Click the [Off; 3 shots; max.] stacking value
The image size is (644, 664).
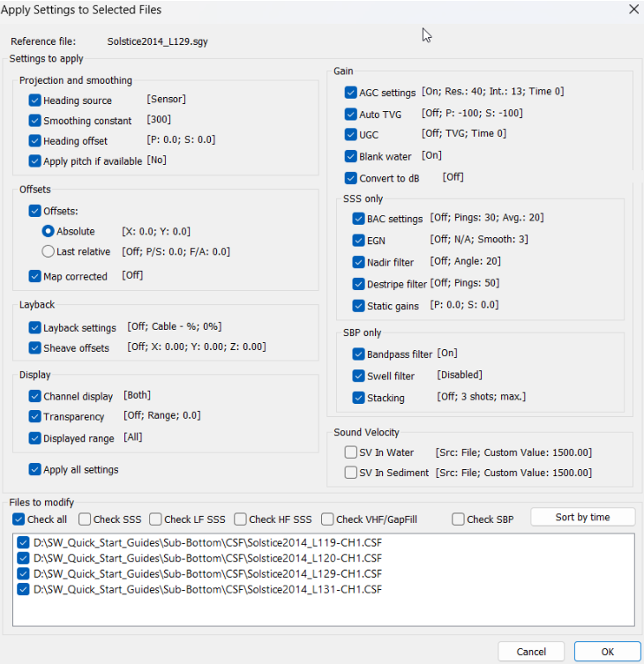482,397
